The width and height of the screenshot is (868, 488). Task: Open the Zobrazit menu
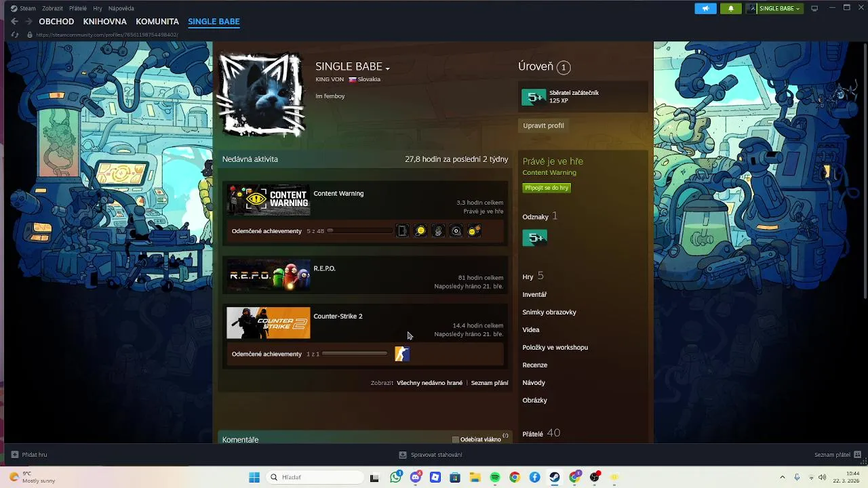(x=52, y=8)
